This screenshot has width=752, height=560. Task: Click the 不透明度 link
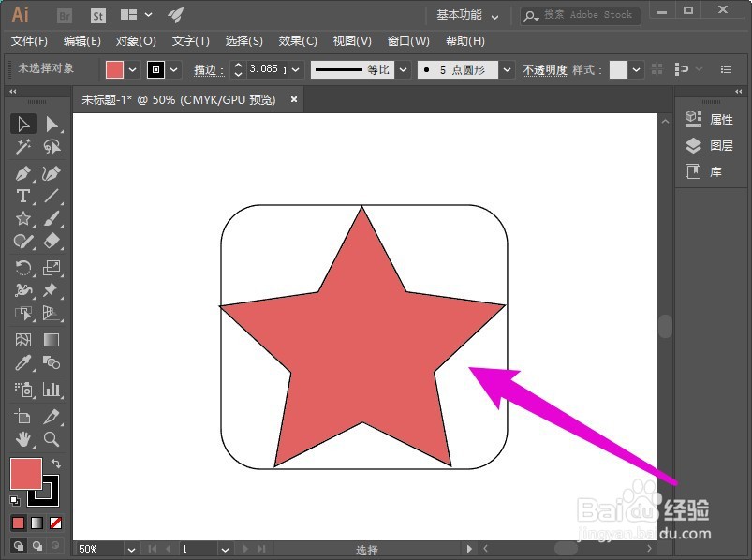click(545, 70)
